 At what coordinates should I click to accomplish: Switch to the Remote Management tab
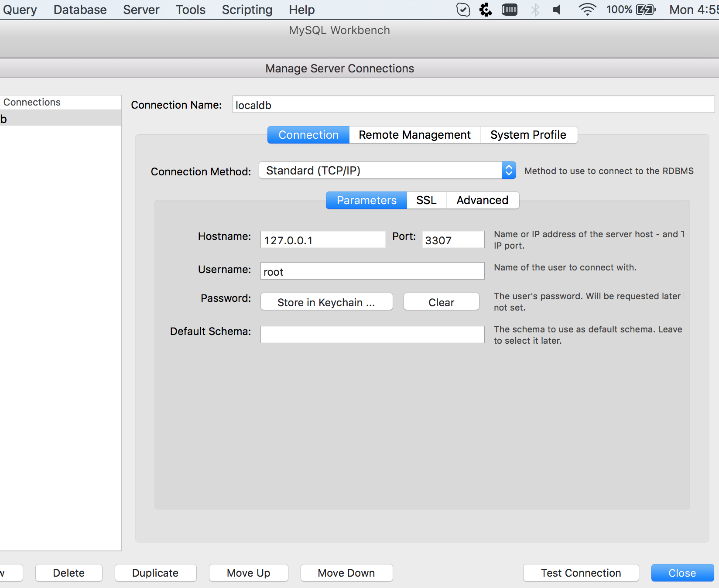415,135
